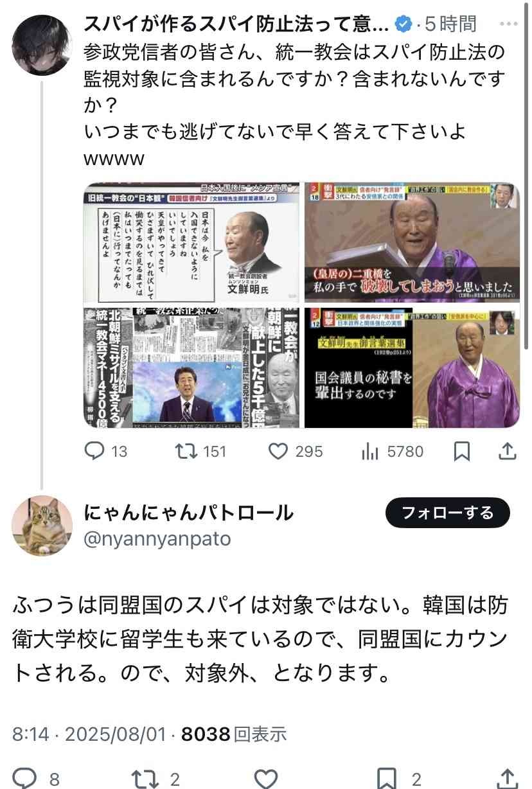Image resolution: width=532 pixels, height=789 pixels.
Task: Share the original post via upload icon
Action: [508, 452]
